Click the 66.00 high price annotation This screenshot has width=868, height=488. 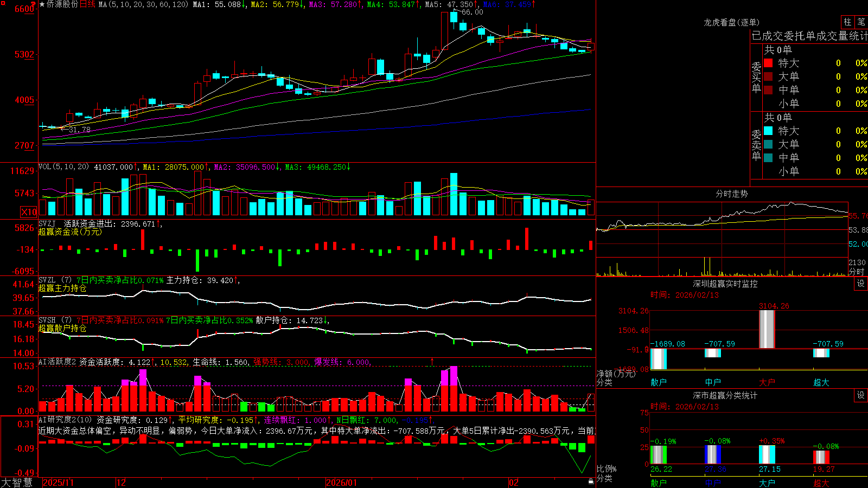point(472,12)
